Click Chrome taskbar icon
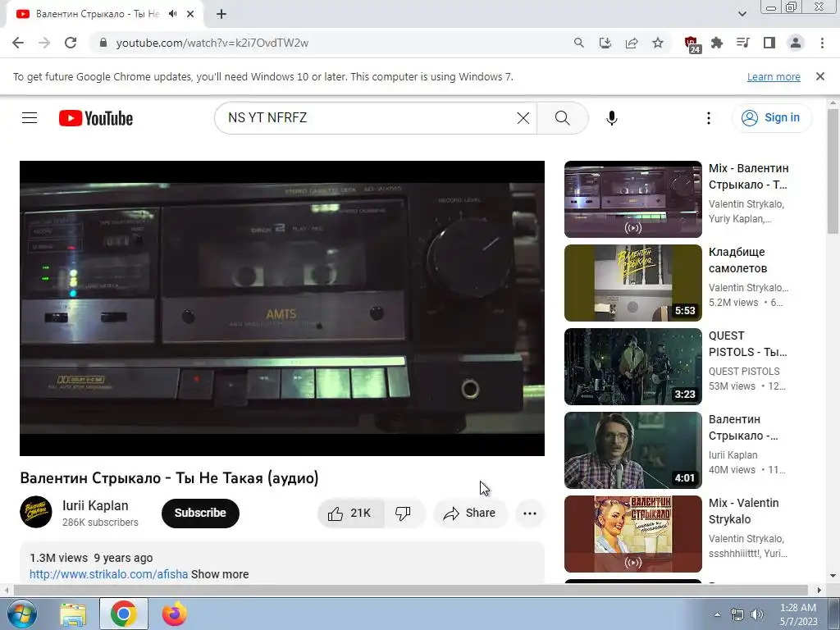Image resolution: width=840 pixels, height=630 pixels. pos(124,614)
